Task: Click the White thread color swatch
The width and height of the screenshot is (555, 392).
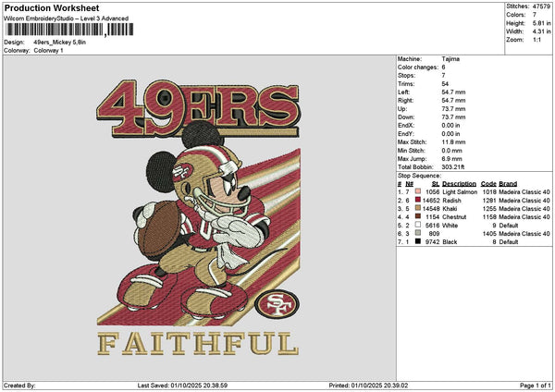Action: 418,225
